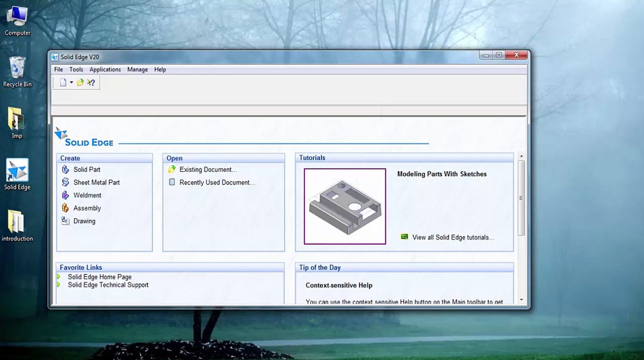
Task: Click the Create panel heading
Action: tap(70, 158)
